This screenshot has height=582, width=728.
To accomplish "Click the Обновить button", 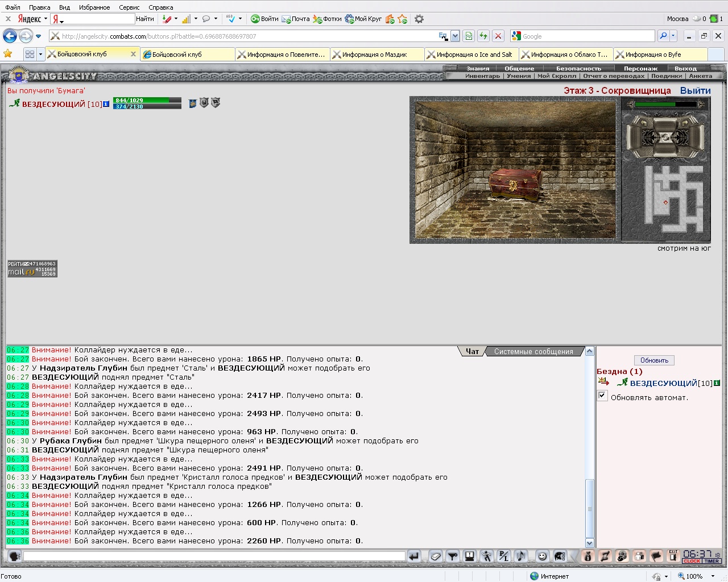I will click(654, 360).
